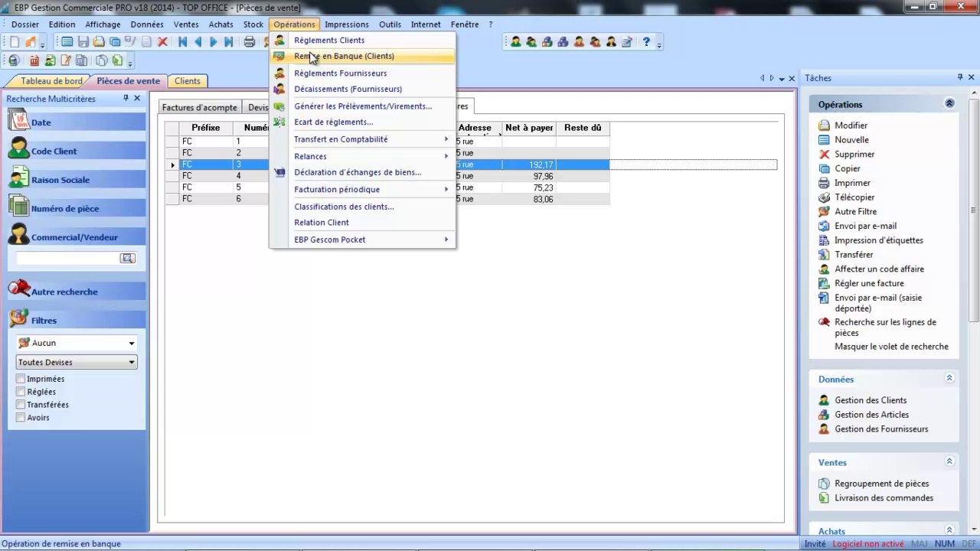Tick the Réglées checkbox
This screenshot has height=551, width=980.
pos(21,392)
